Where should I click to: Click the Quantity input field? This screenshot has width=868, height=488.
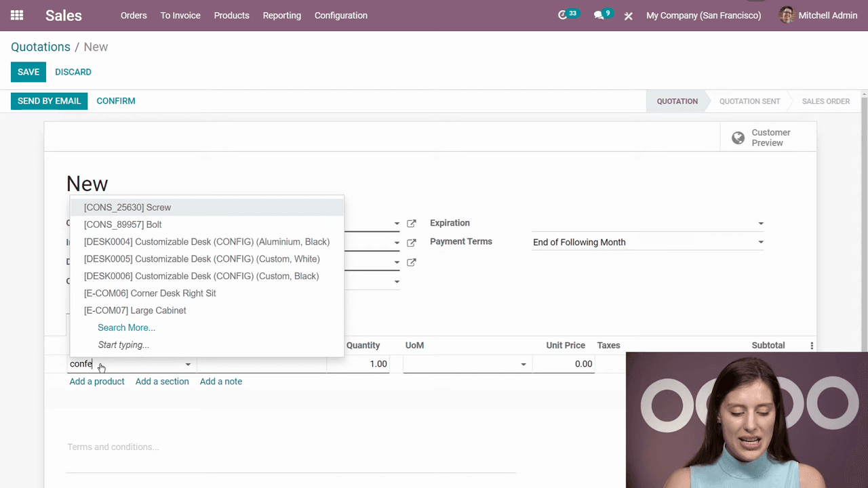(x=358, y=364)
